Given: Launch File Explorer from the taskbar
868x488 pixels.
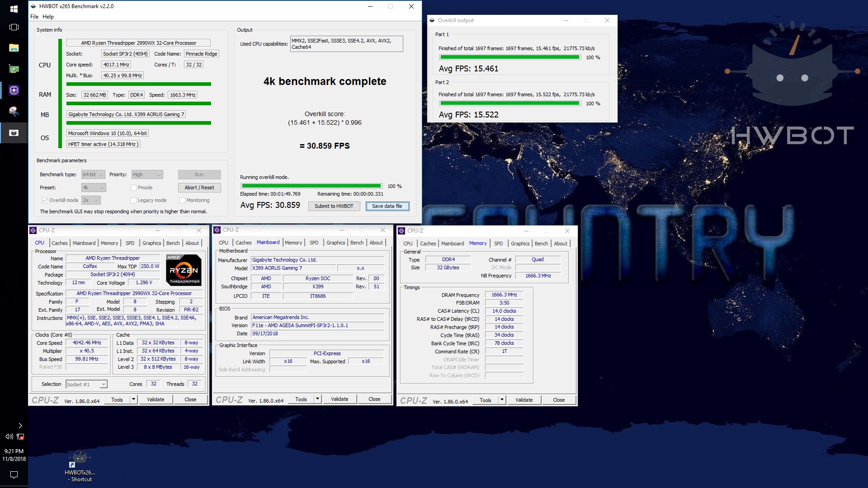Looking at the screenshot, I should click(x=14, y=48).
